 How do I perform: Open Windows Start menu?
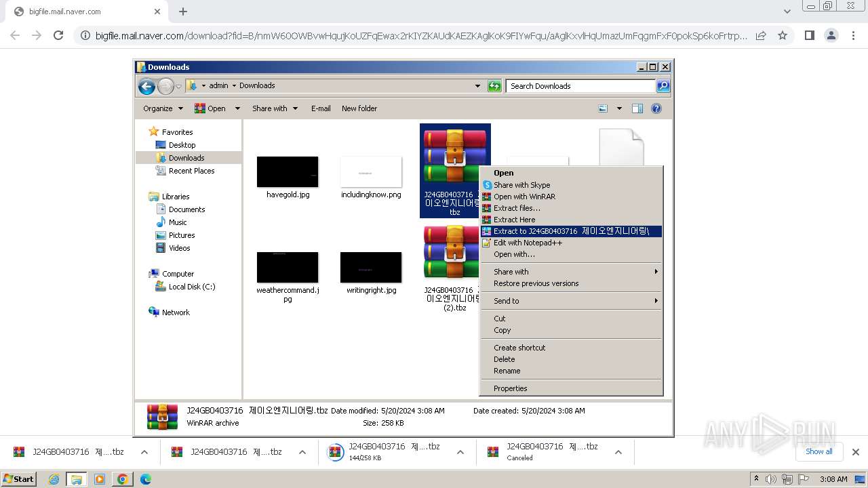pyautogui.click(x=19, y=479)
